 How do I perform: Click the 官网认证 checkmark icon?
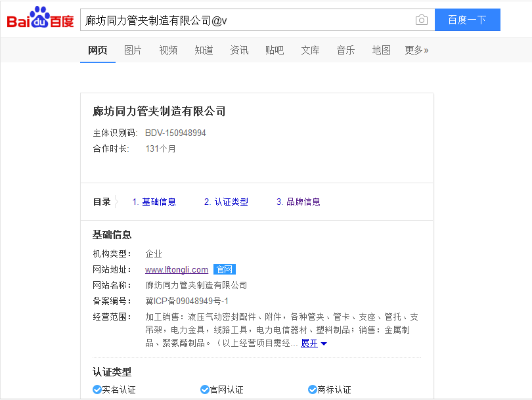pos(204,389)
